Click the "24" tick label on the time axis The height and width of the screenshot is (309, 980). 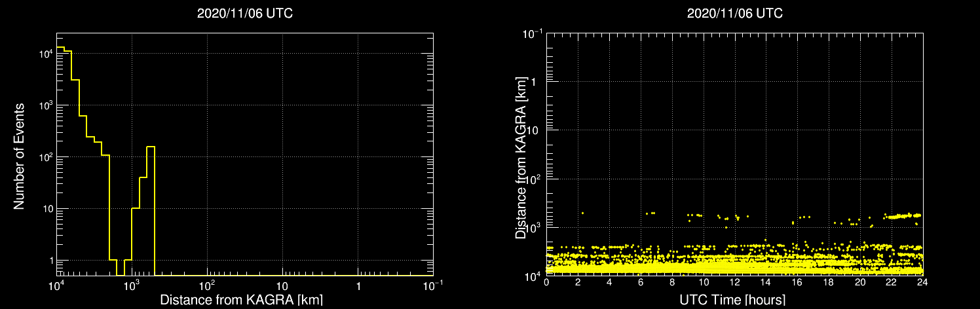923,283
